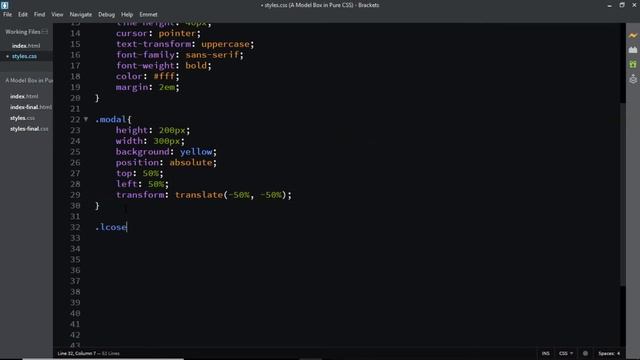Open the Emmet menu
The height and width of the screenshot is (360, 640).
(x=148, y=14)
